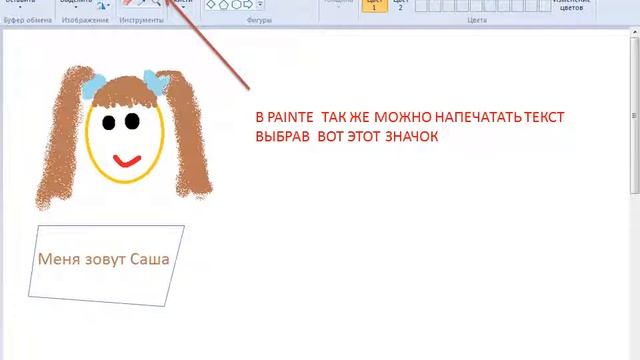
Task: Click the first empty palette swatch
Action: point(421,6)
